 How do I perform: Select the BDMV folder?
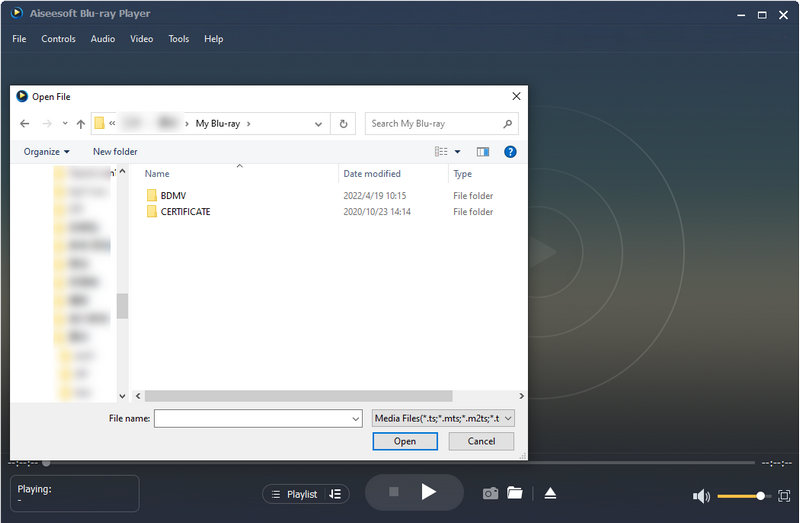173,196
